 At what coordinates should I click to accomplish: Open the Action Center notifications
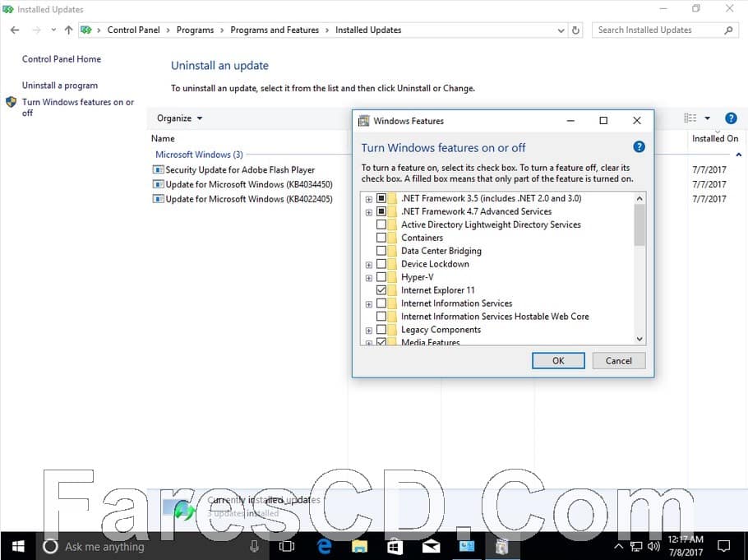click(724, 546)
